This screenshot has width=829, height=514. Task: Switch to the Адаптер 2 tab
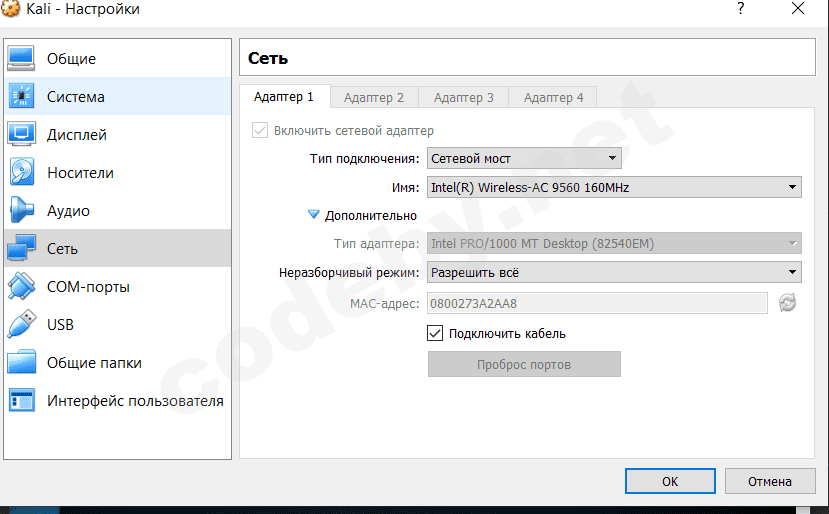[x=374, y=98]
